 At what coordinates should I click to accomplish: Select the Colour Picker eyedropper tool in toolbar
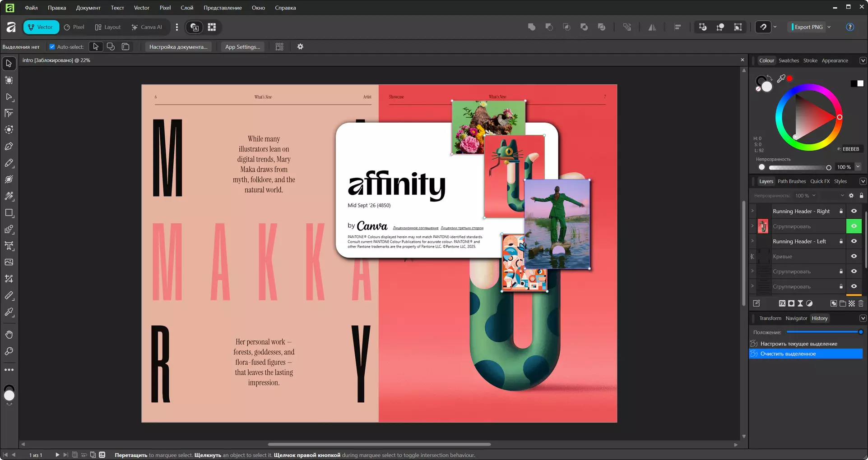(x=9, y=312)
